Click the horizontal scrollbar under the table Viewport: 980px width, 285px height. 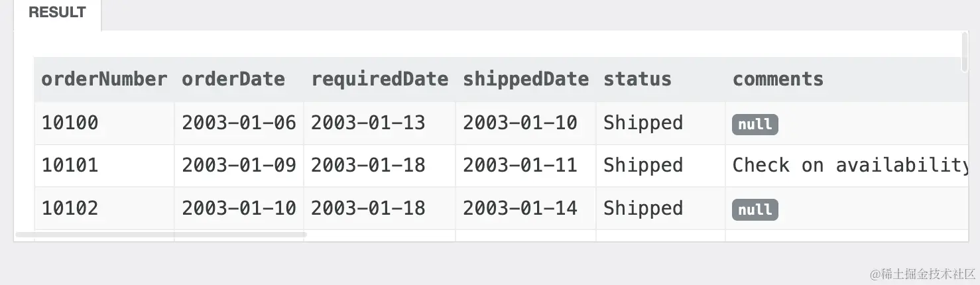coord(160,234)
